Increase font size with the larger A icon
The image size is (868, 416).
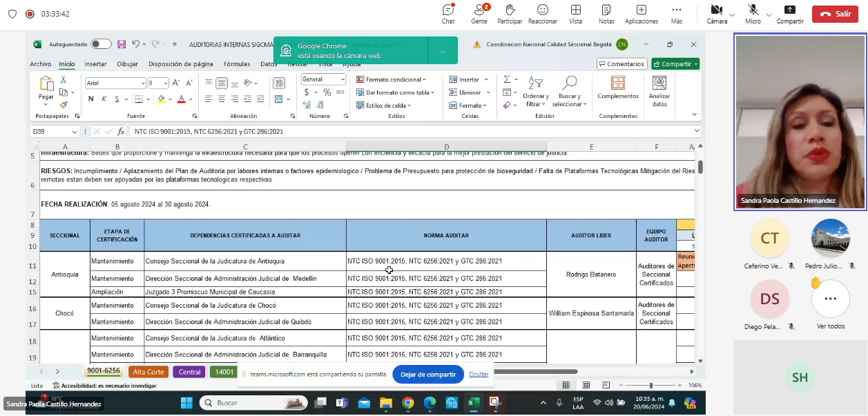click(x=176, y=83)
